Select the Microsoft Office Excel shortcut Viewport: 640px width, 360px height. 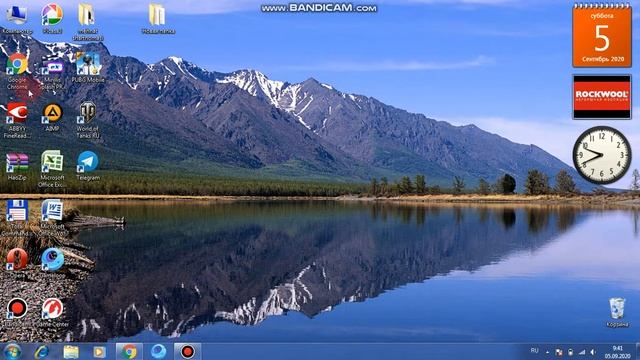[x=52, y=169]
